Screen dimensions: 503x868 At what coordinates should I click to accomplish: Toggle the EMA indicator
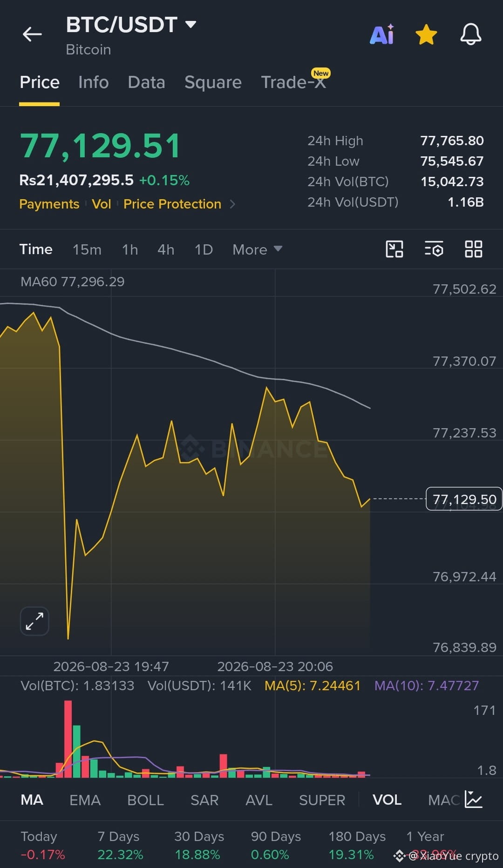point(85,800)
